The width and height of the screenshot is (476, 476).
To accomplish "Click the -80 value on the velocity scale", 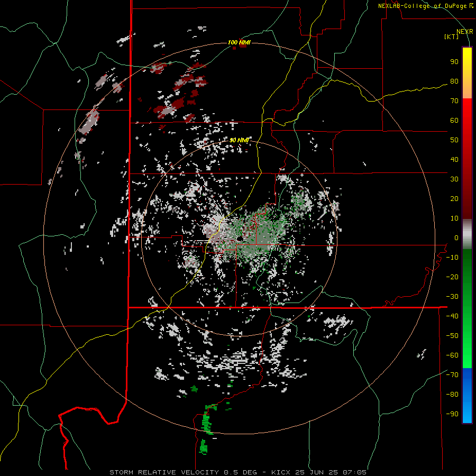I will click(x=452, y=395).
